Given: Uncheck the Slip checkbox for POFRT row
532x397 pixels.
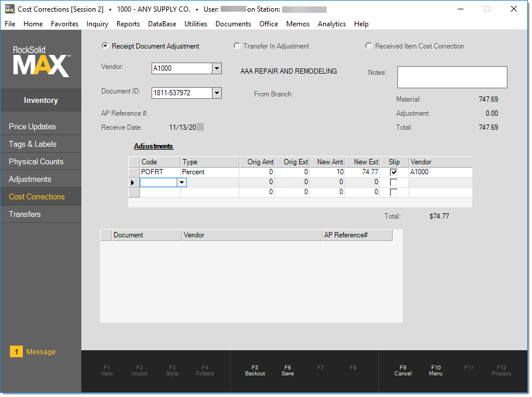Looking at the screenshot, I should coord(393,172).
